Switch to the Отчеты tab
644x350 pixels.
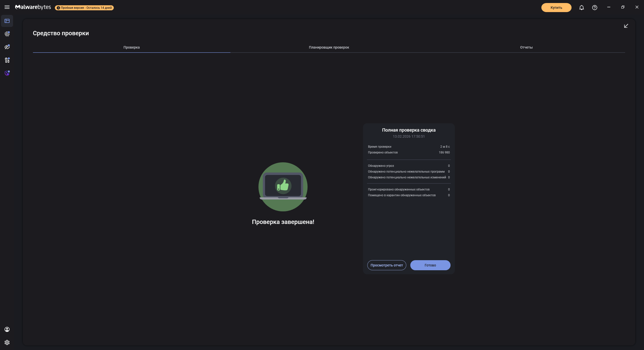(526, 47)
